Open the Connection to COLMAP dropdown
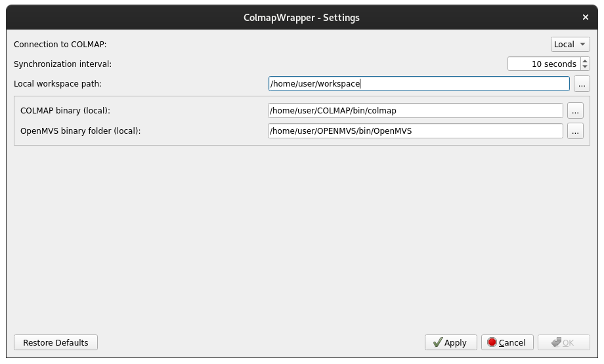This screenshot has height=364, width=604. (x=570, y=45)
